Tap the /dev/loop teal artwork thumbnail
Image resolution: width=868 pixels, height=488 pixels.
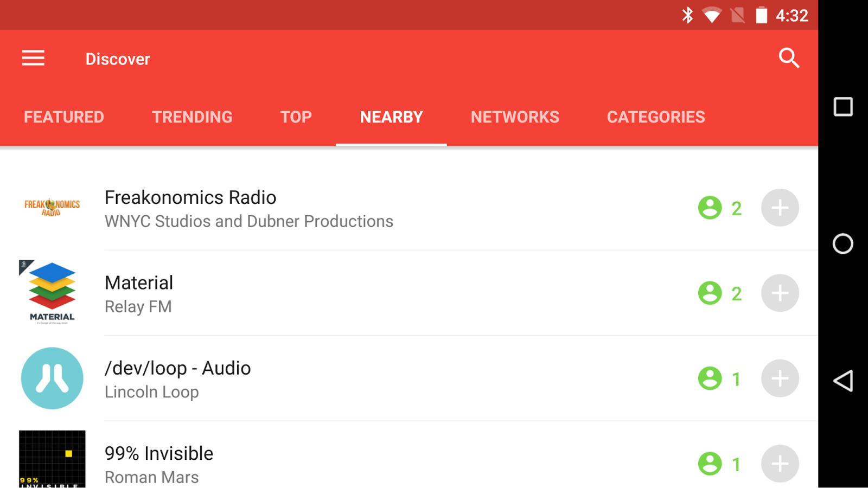click(x=52, y=378)
